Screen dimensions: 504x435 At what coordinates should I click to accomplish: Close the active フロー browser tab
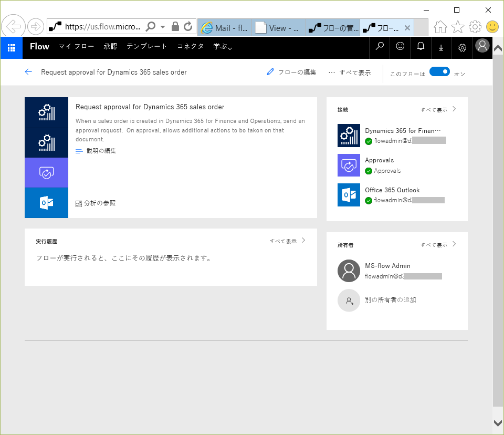pyautogui.click(x=407, y=28)
